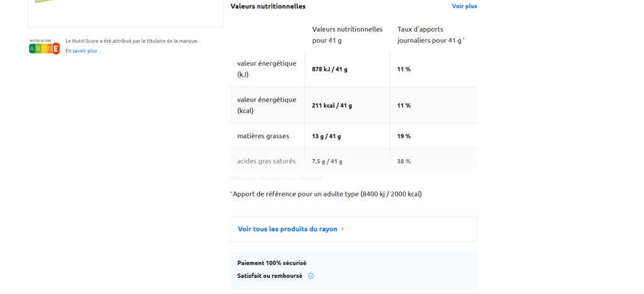Expand nutrition table with Voir plus
The height and width of the screenshot is (294, 644).
click(x=464, y=6)
